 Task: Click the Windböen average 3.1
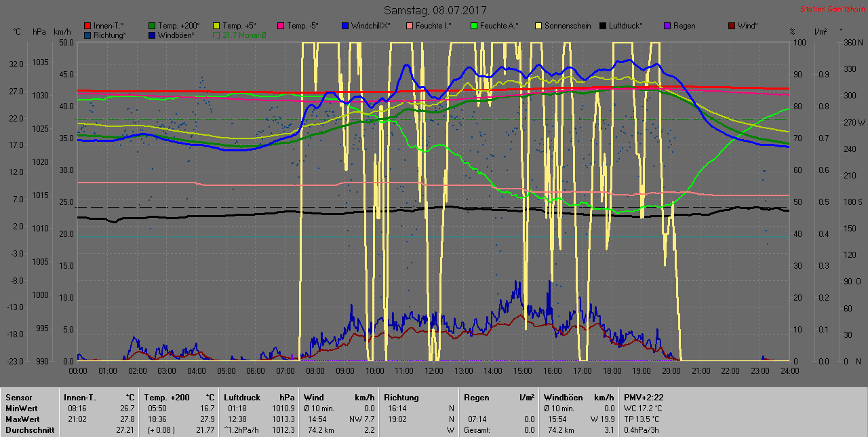tap(609, 430)
